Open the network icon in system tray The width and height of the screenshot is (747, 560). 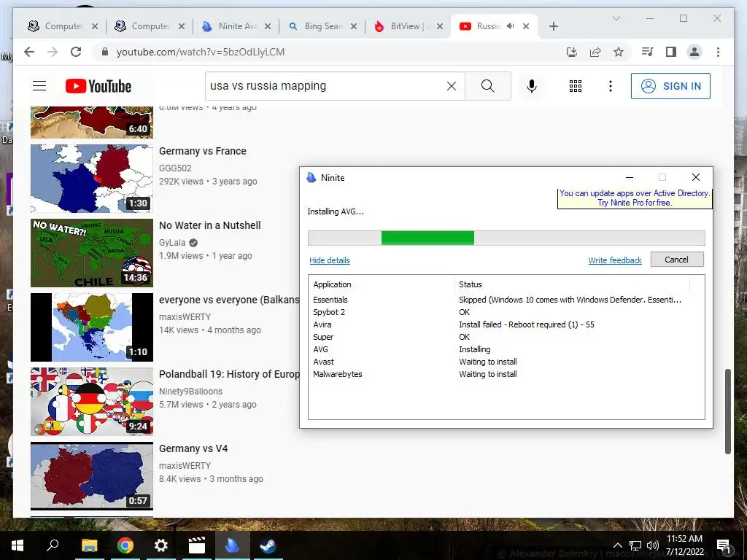635,545
